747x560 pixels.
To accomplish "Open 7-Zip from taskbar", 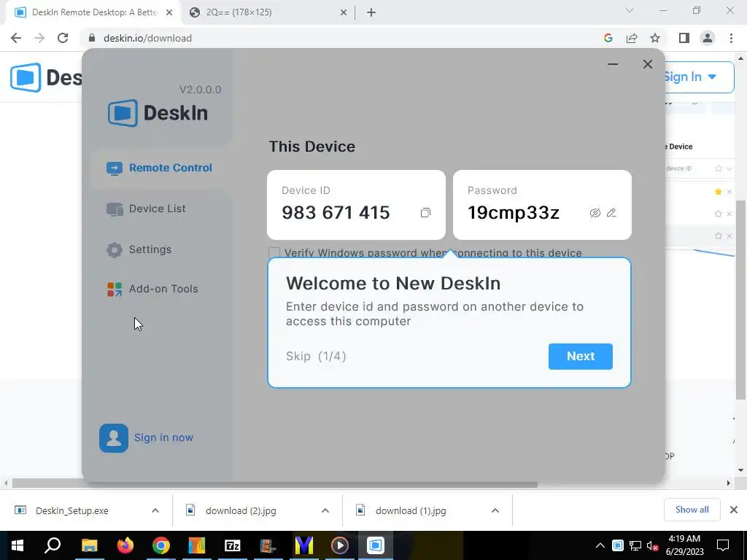I will pyautogui.click(x=233, y=545).
